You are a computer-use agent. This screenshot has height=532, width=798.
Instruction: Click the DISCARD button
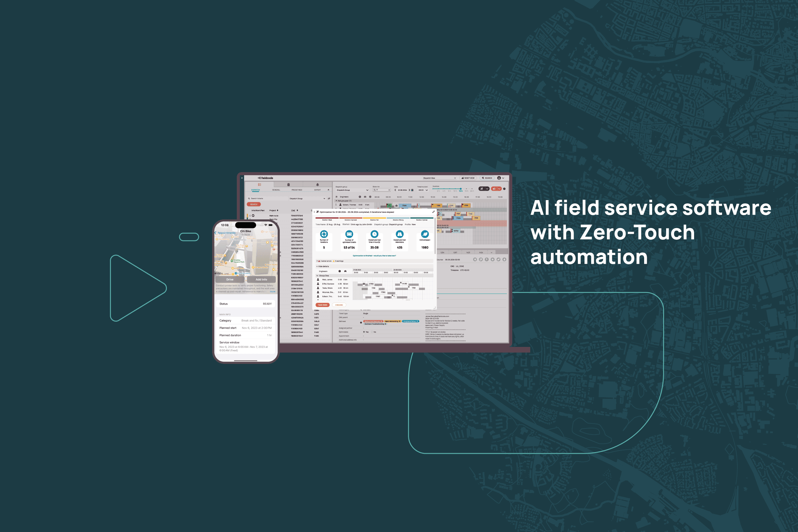339,305
